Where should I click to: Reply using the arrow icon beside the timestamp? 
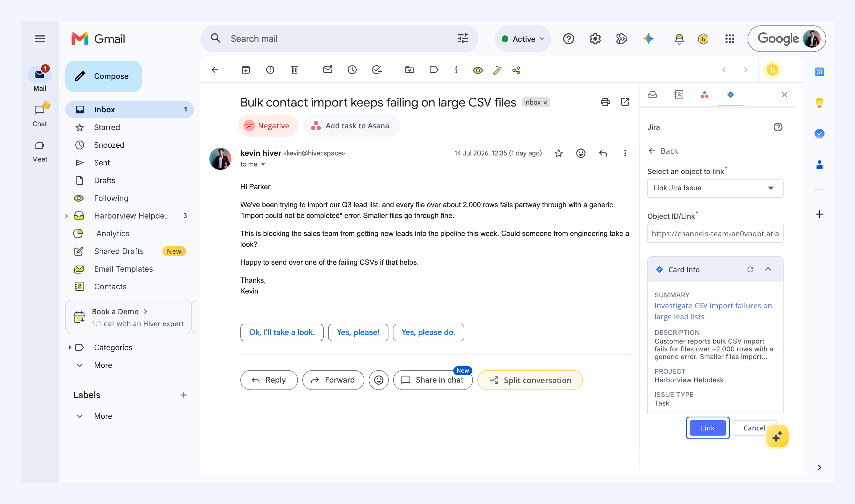point(603,154)
